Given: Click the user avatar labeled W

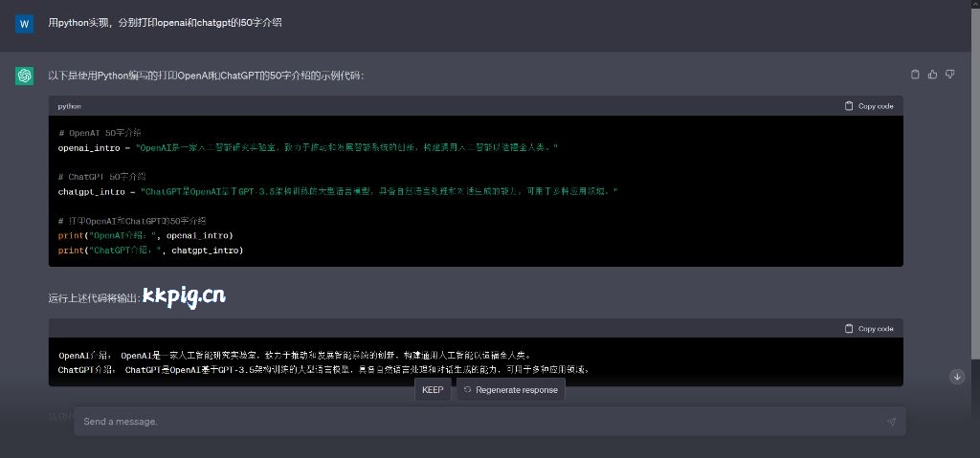Looking at the screenshot, I should (24, 24).
